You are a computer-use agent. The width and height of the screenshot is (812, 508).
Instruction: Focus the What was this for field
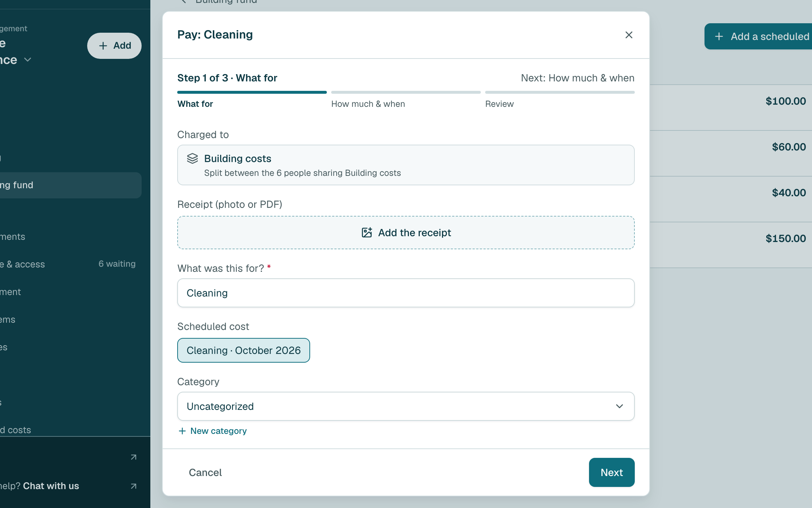click(406, 293)
